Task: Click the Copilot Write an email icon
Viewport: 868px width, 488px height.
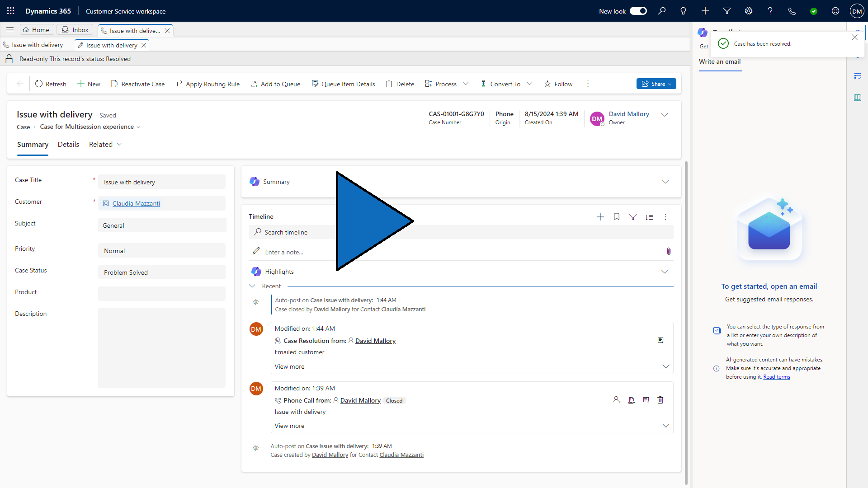Action: coord(720,61)
